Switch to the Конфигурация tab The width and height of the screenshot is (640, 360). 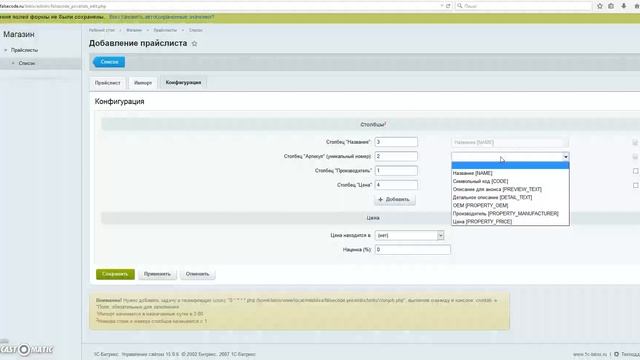coord(183,82)
